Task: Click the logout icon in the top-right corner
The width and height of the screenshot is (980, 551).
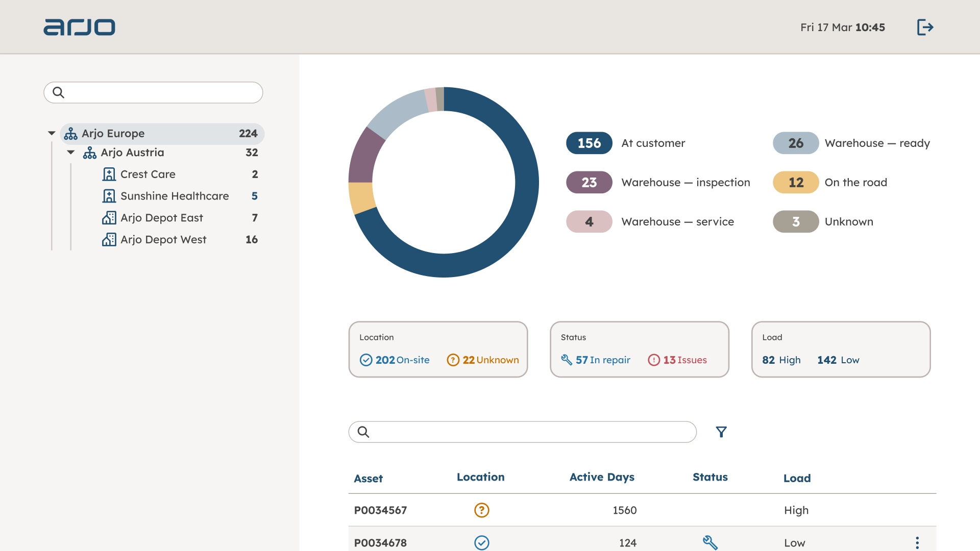Action: click(925, 27)
